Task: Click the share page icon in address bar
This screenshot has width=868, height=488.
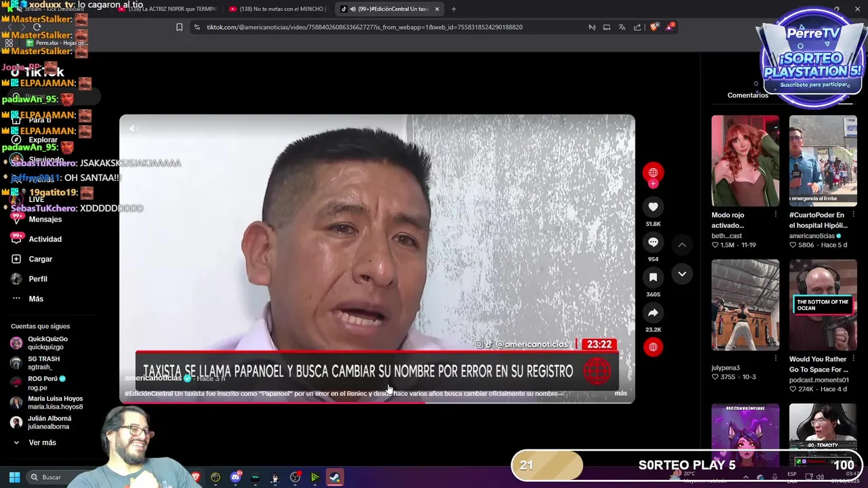Action: point(637,27)
